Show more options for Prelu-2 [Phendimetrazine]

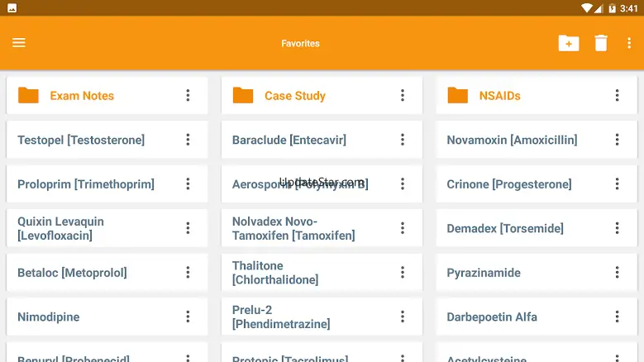point(403,317)
